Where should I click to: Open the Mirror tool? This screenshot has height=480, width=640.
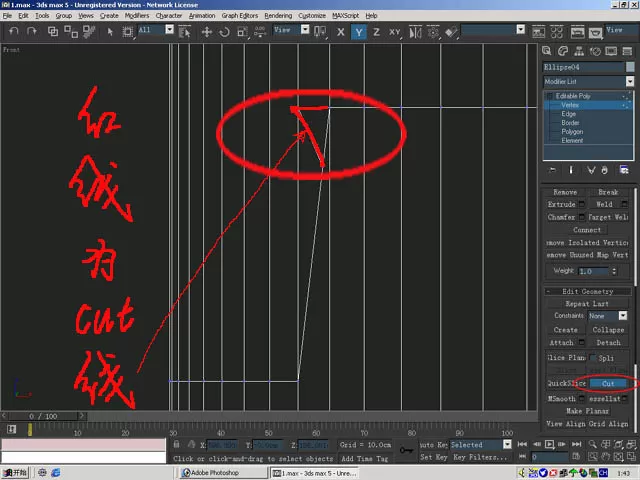(415, 32)
